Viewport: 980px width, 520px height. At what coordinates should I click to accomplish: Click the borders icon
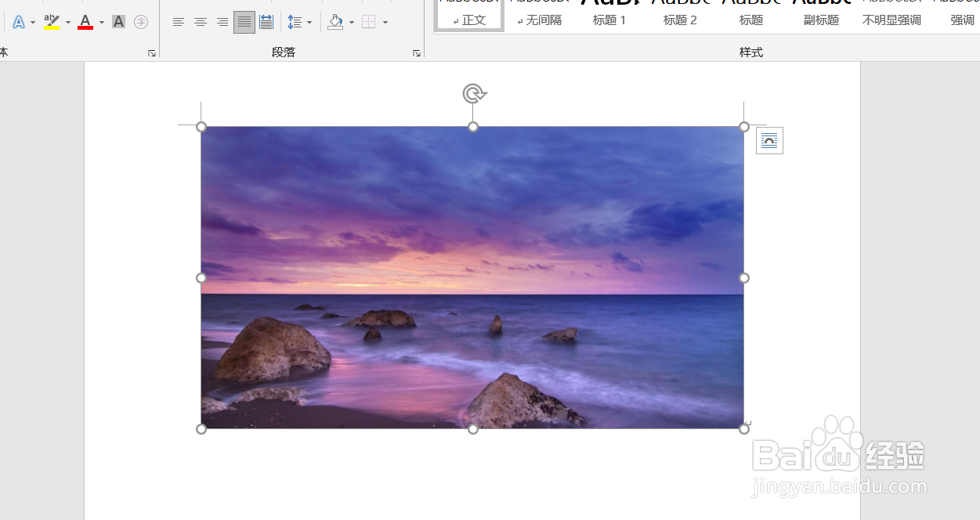(369, 22)
